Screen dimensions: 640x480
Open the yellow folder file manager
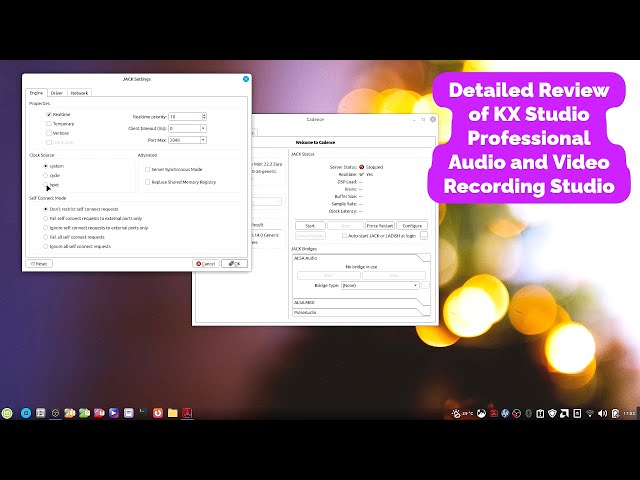click(x=173, y=413)
